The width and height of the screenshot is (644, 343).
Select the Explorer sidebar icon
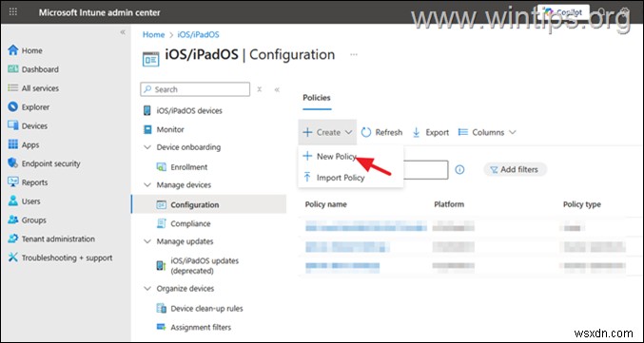click(x=13, y=107)
